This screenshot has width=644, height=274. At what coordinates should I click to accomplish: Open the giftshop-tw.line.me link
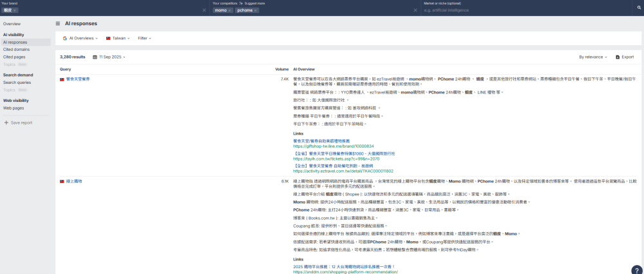point(334,146)
